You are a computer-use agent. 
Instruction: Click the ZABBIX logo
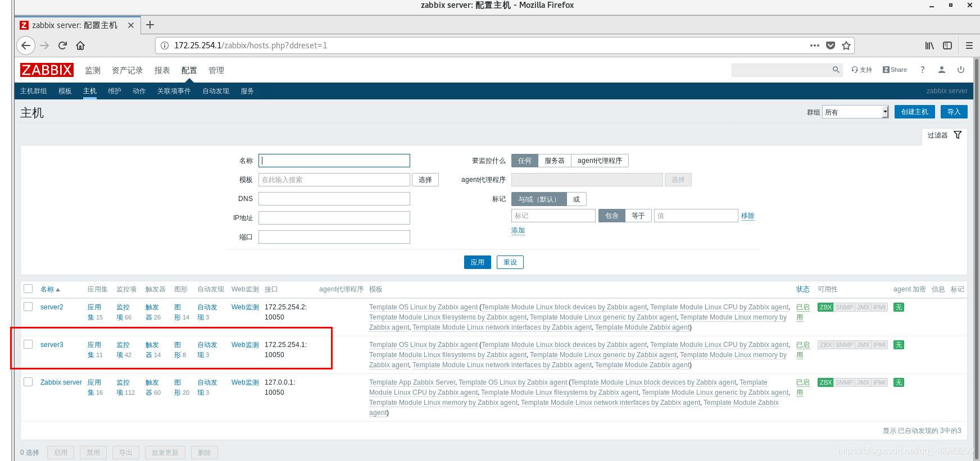coord(47,70)
